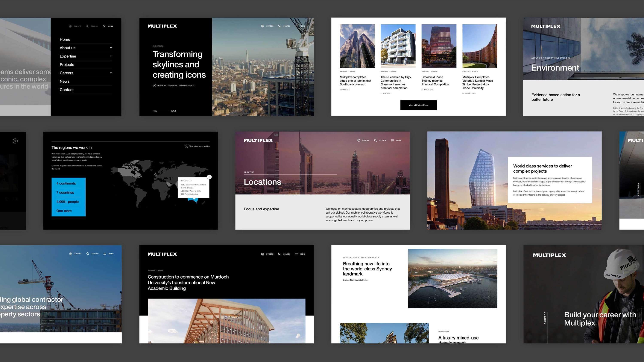This screenshot has width=644, height=362.
Task: Select Careers menu entry label
Action: pyautogui.click(x=67, y=73)
